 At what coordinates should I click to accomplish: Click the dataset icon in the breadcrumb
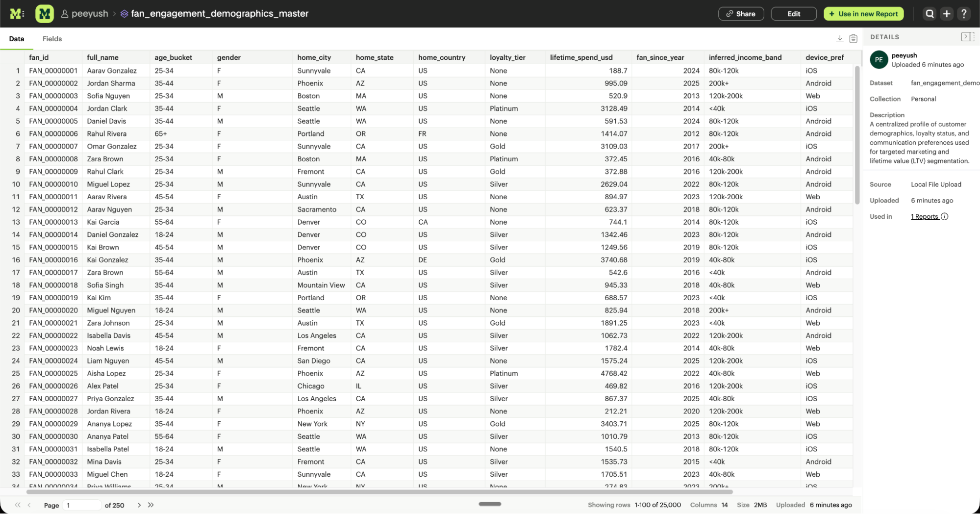coord(124,14)
